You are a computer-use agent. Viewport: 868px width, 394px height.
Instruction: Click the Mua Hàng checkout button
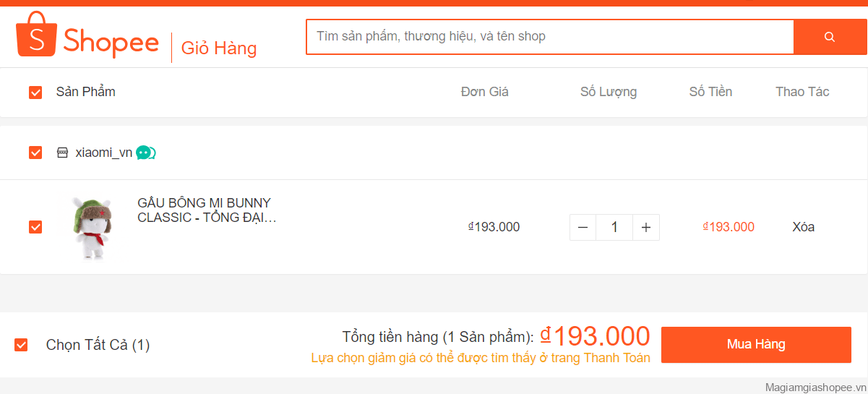756,345
